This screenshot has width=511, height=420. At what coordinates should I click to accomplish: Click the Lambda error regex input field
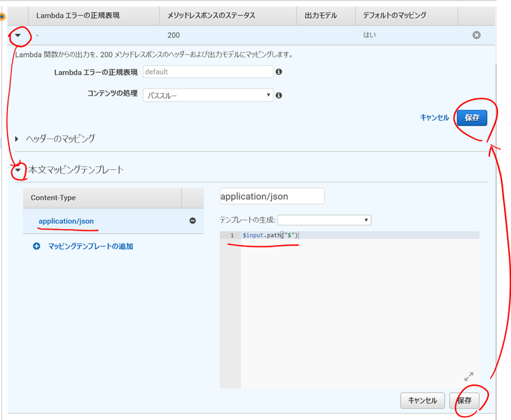(208, 72)
